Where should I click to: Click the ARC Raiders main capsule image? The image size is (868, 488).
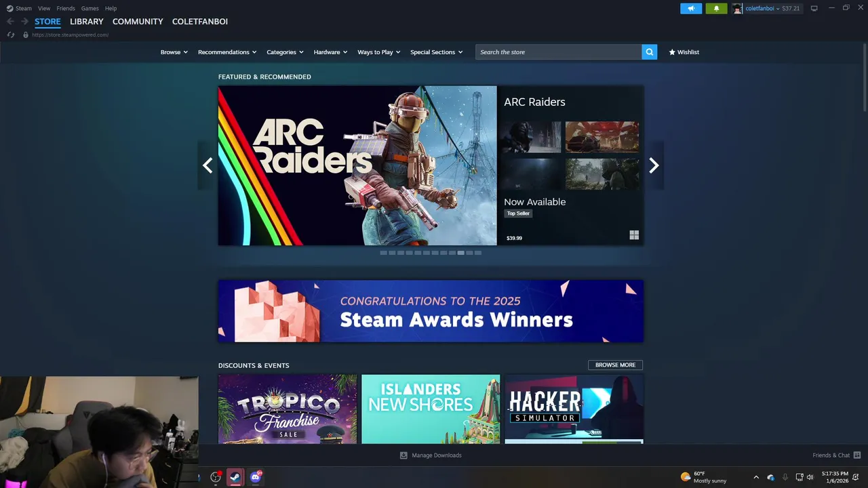pyautogui.click(x=357, y=165)
